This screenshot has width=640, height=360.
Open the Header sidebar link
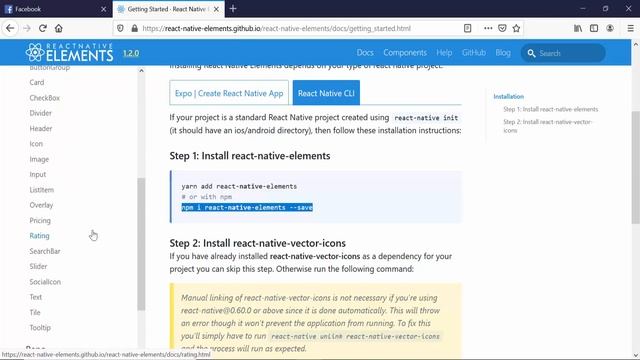(x=41, y=129)
